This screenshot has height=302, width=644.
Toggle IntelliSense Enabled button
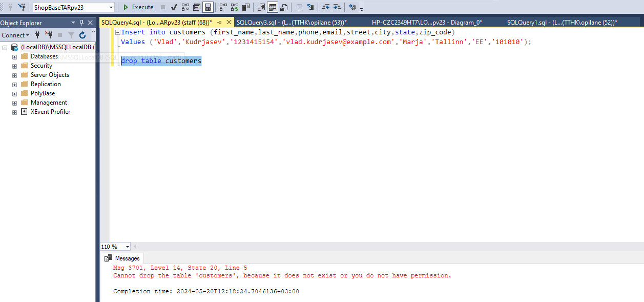tap(207, 7)
